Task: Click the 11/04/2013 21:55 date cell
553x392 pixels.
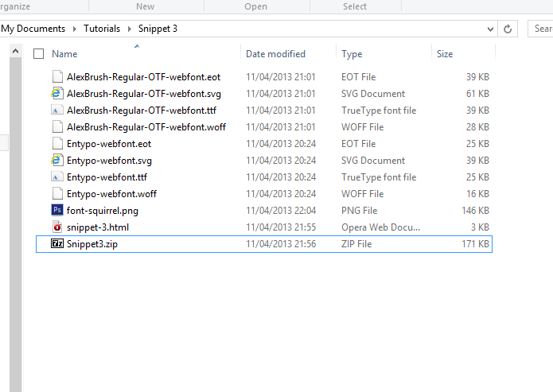Action: 281,227
